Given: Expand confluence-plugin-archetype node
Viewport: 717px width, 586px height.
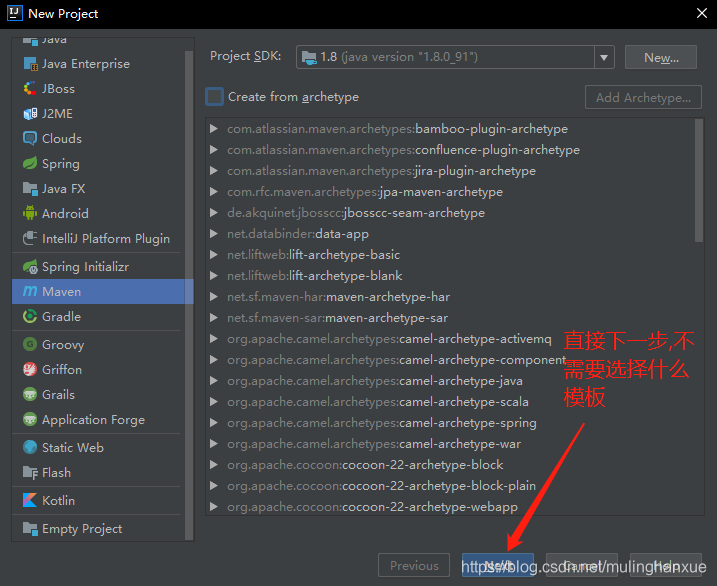Looking at the screenshot, I should click(214, 149).
